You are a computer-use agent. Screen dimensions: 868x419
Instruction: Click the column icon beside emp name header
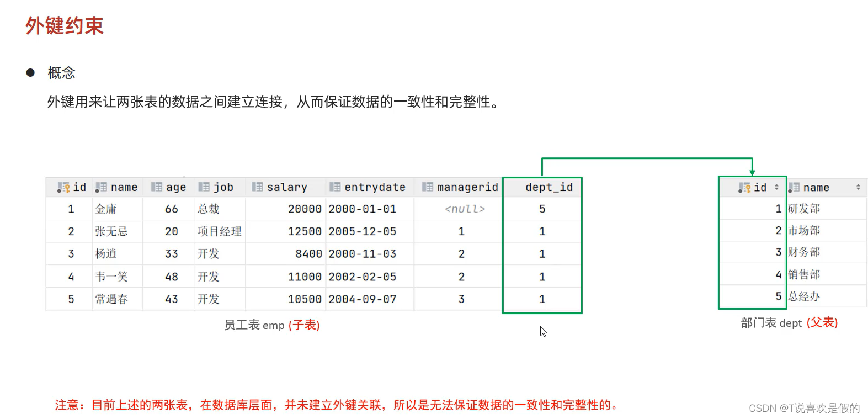[x=101, y=188]
